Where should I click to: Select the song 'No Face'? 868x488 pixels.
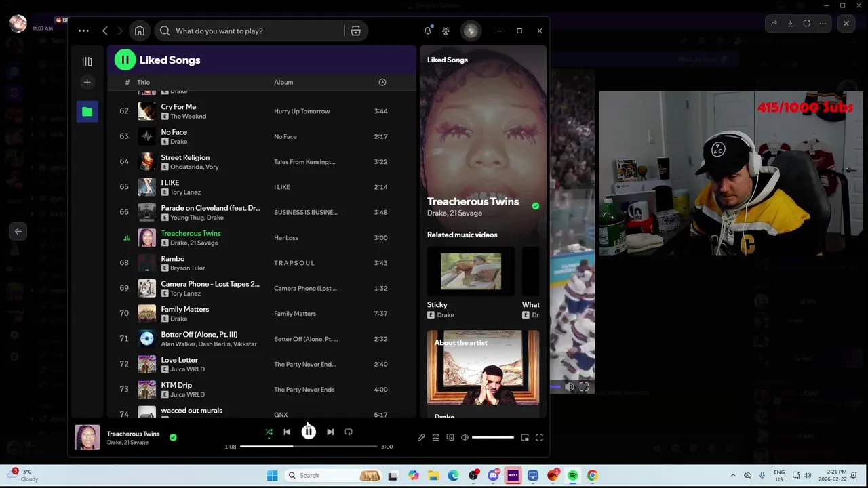point(174,132)
